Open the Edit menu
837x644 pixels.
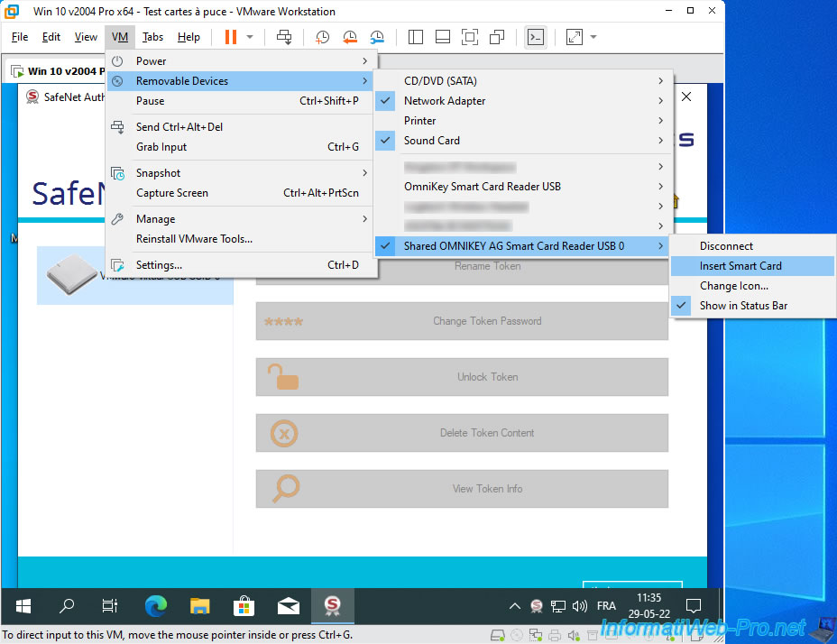[51, 37]
